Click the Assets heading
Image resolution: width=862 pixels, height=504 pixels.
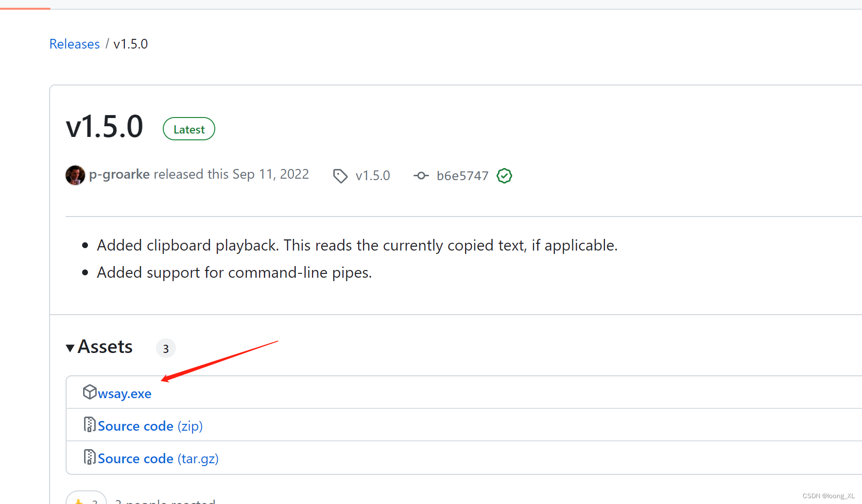point(105,347)
